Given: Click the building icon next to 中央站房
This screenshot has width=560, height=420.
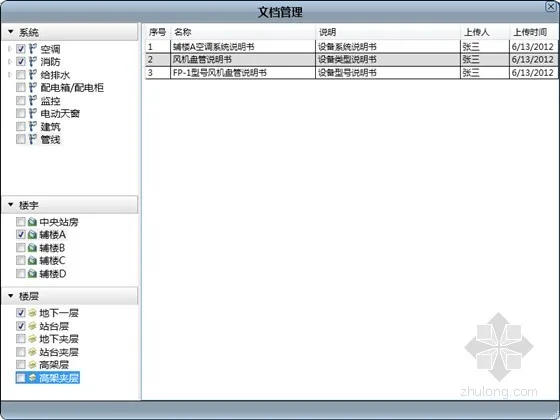Looking at the screenshot, I should pos(32,222).
